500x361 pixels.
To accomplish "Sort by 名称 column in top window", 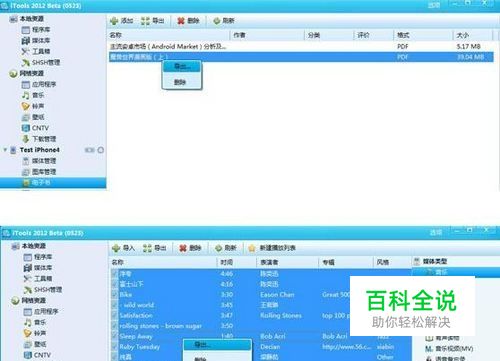I will click(169, 35).
